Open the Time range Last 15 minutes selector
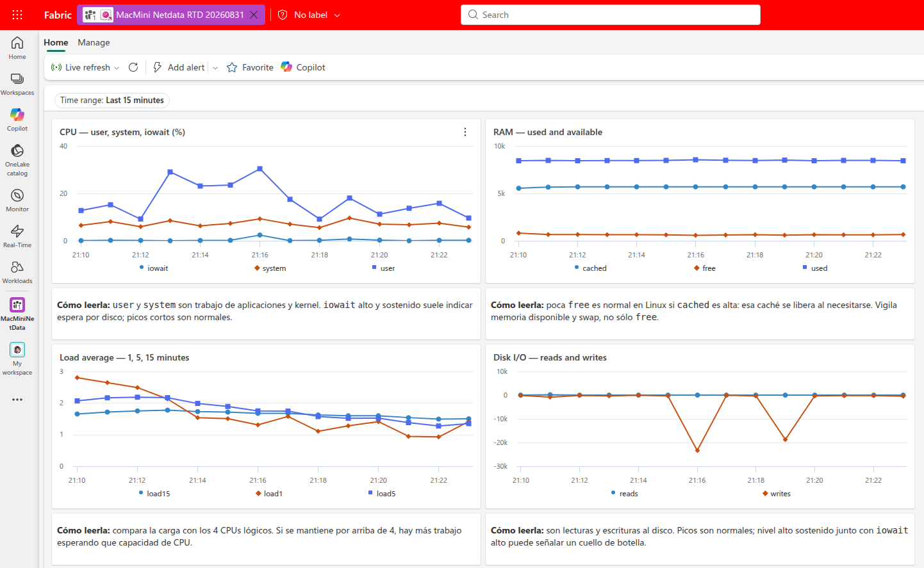The height and width of the screenshot is (568, 924). (x=112, y=100)
